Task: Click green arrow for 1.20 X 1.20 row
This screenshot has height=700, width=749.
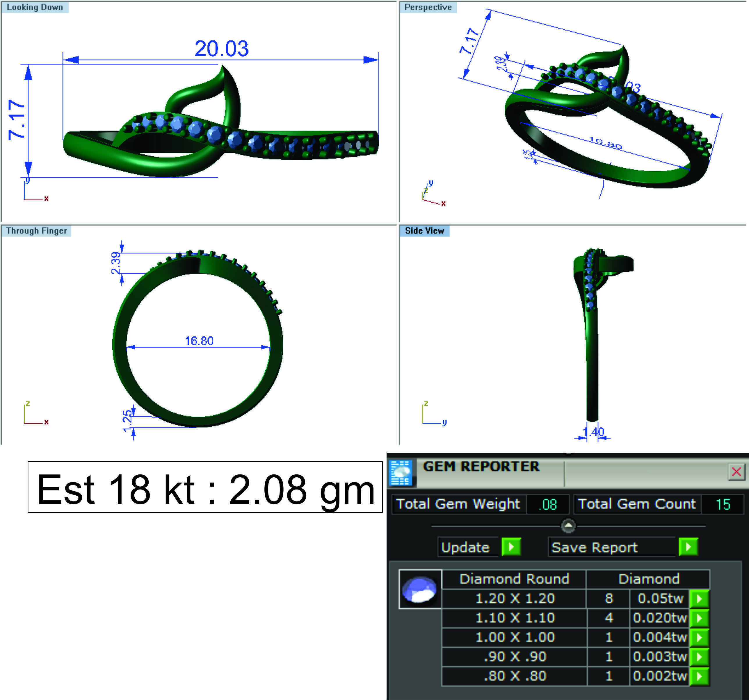Action: coord(699,599)
